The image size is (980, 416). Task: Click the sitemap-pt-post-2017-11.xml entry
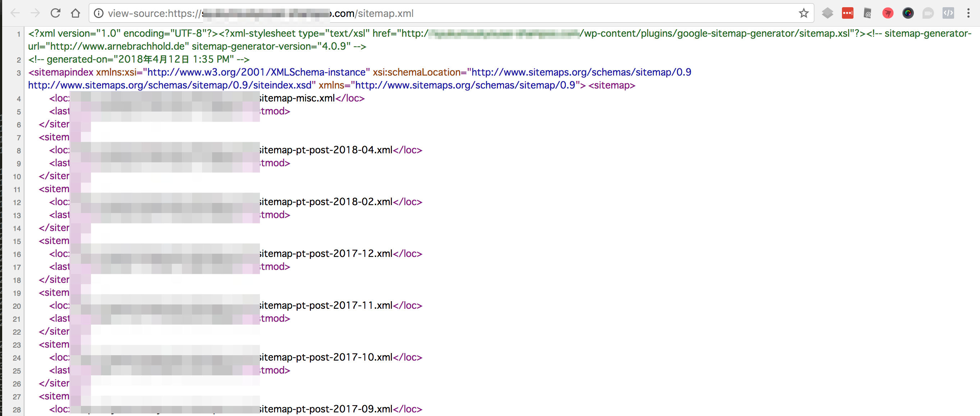[x=326, y=306]
